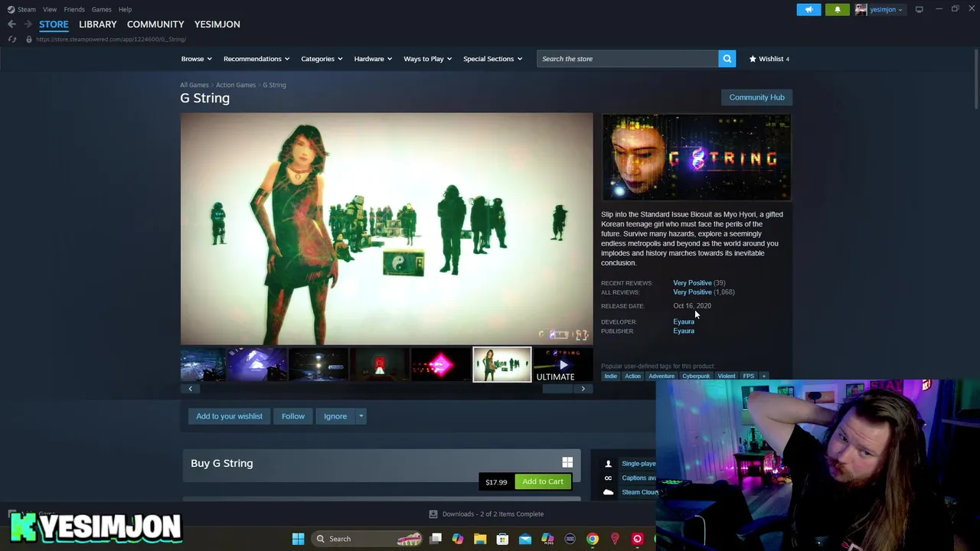Open the Friends menu
This screenshot has height=551, width=980.
pyautogui.click(x=74, y=9)
